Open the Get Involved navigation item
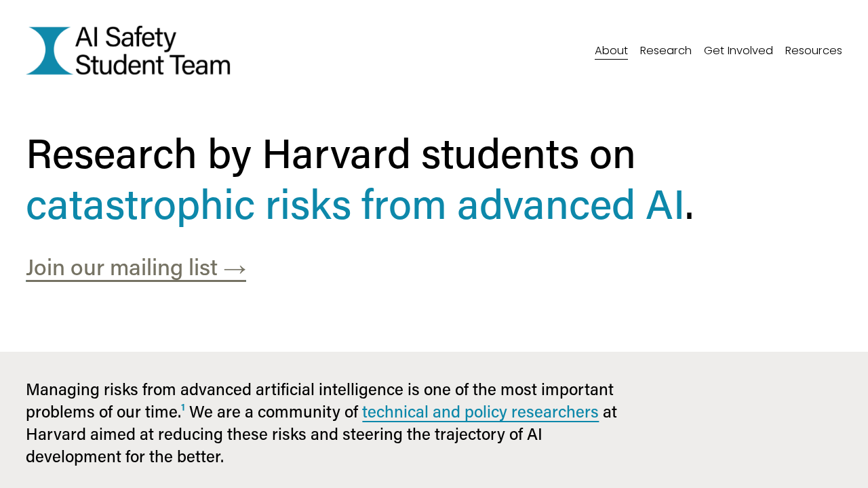Screen dimensions: 868x488 pos(738,49)
